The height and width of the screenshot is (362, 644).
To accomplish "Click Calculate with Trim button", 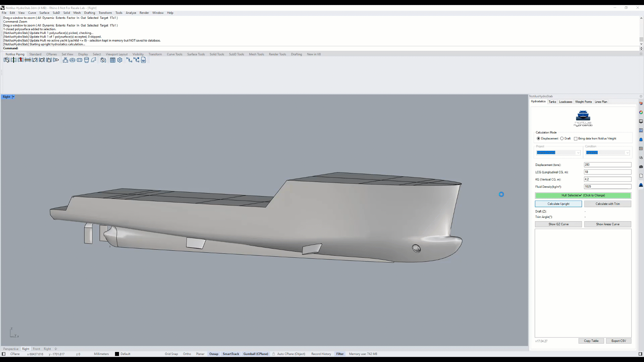I will point(607,204).
